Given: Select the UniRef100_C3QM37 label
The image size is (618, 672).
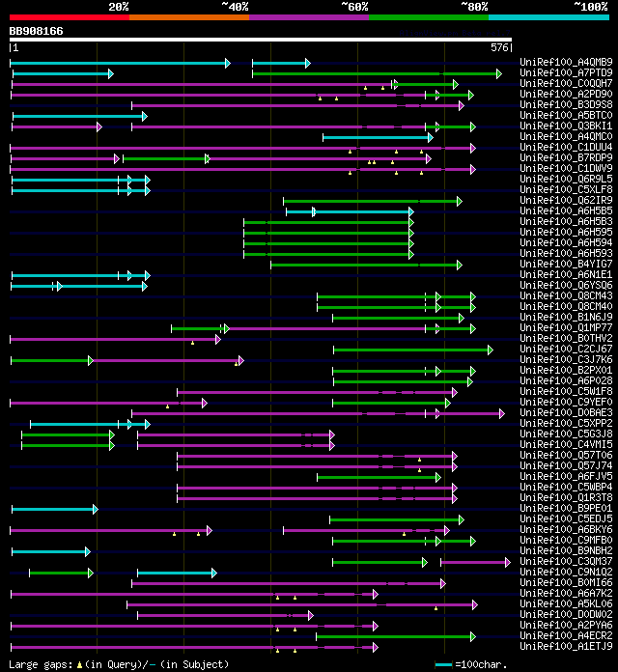Looking at the screenshot, I should 566,561.
